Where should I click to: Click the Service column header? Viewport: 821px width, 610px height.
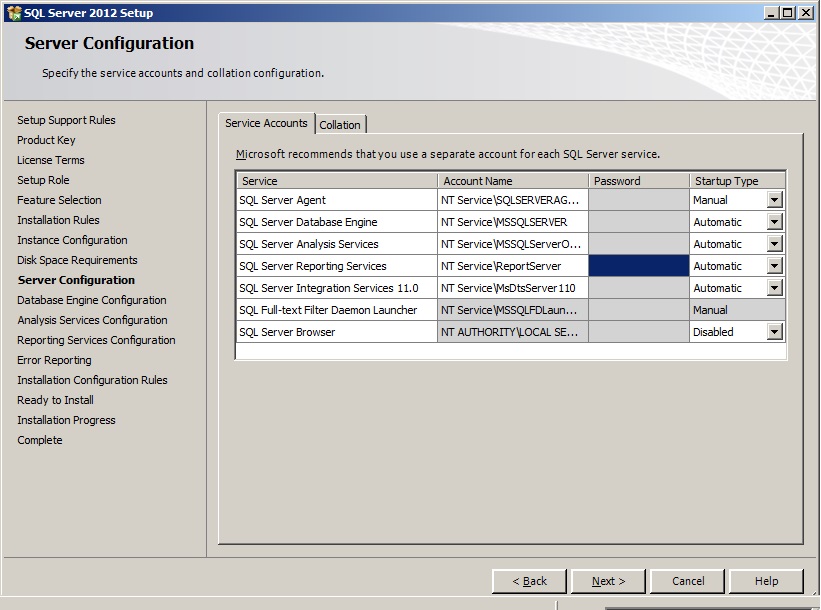tap(337, 181)
